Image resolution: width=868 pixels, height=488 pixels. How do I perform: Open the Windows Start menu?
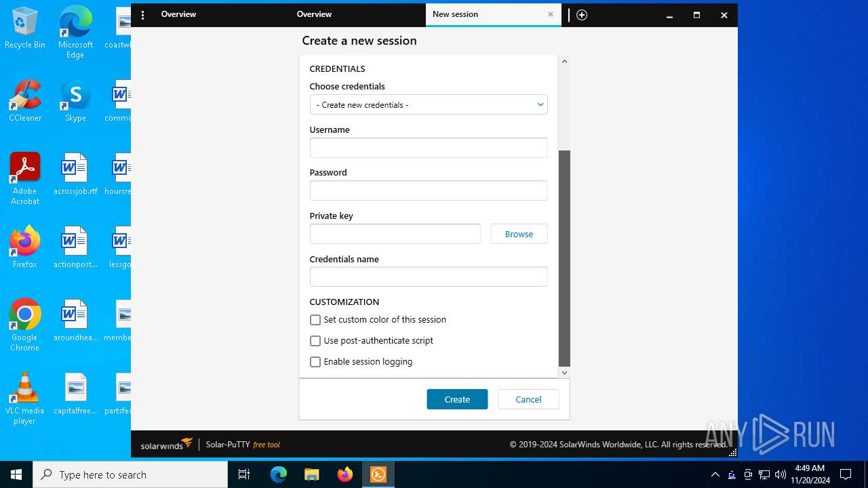point(16,474)
